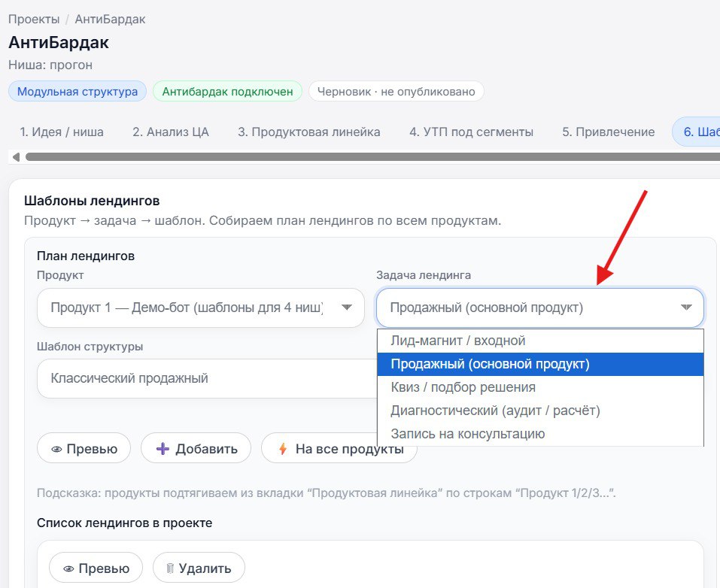Click the trash icon on Удалить button
The height and width of the screenshot is (588, 720).
click(171, 568)
